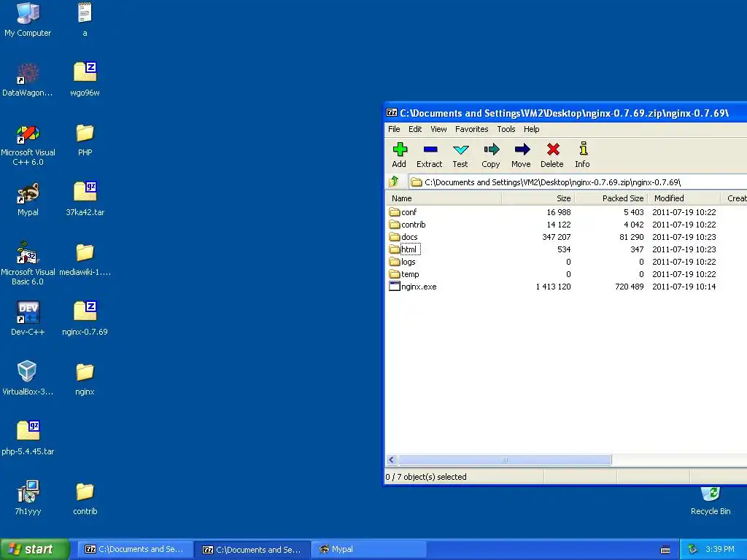Click the keyboard icon in the taskbar
747x560 pixels.
(665, 550)
